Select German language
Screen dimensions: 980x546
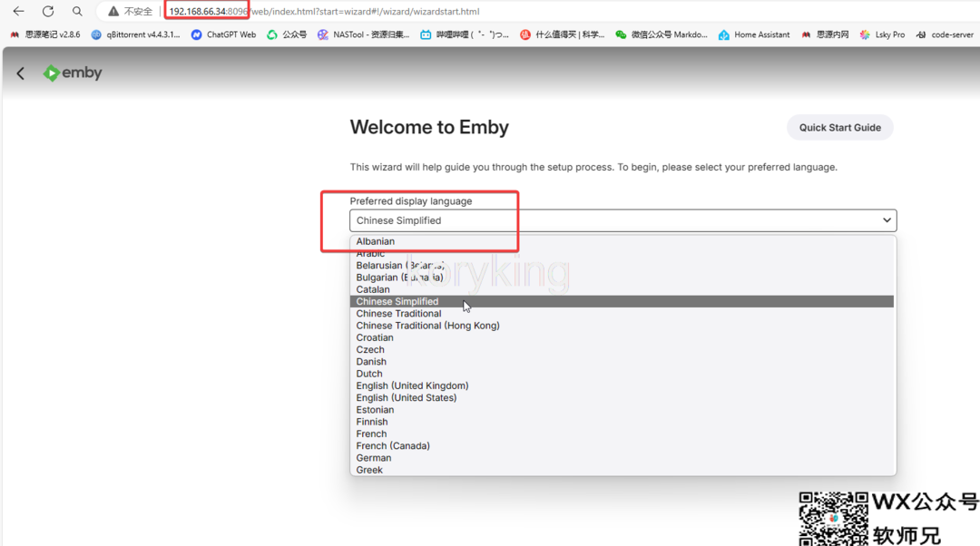(x=622, y=458)
